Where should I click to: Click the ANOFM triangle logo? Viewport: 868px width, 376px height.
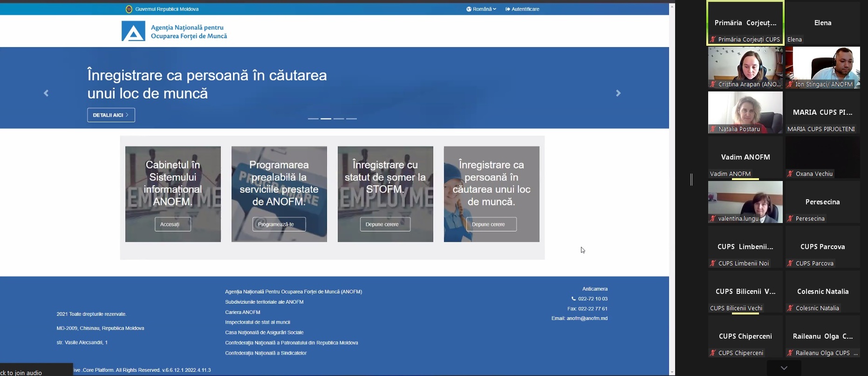133,31
